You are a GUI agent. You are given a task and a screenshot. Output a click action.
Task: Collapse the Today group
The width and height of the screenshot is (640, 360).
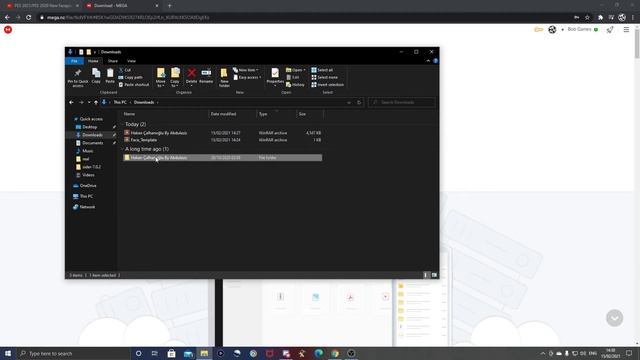tap(123, 124)
